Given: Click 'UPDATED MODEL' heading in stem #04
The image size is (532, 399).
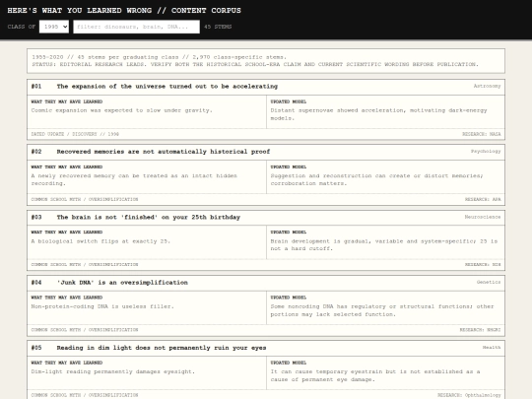Looking at the screenshot, I should 289,298.
